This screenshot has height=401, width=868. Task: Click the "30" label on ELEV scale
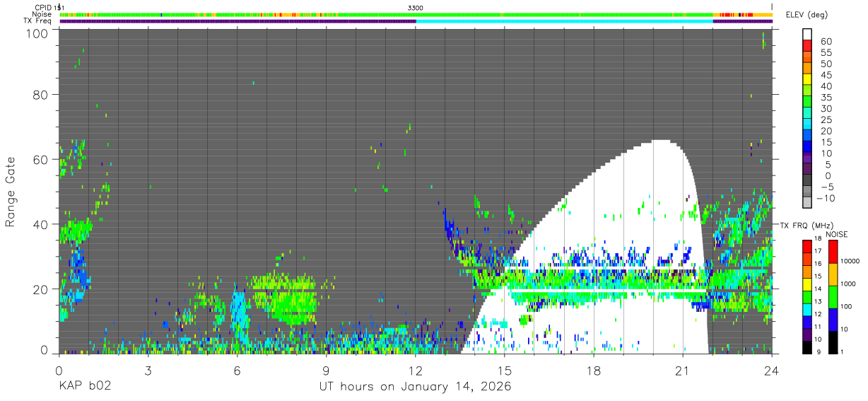pos(827,108)
